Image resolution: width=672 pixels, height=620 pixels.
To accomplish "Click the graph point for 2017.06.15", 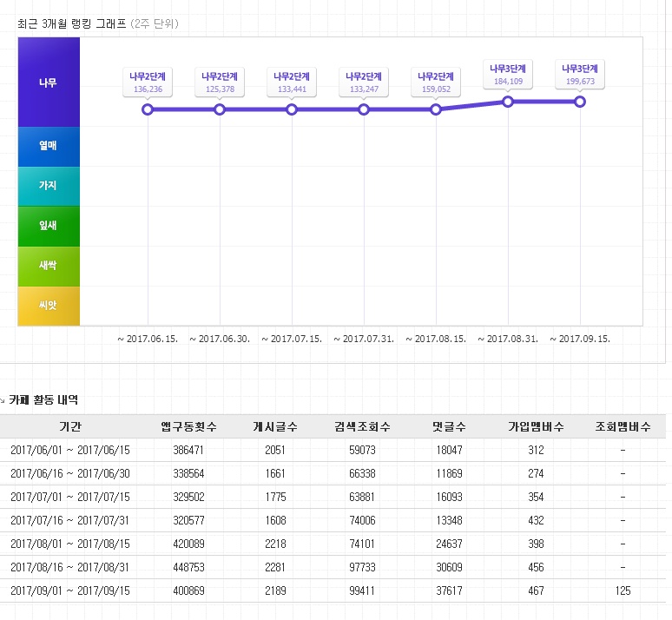I will (x=148, y=109).
